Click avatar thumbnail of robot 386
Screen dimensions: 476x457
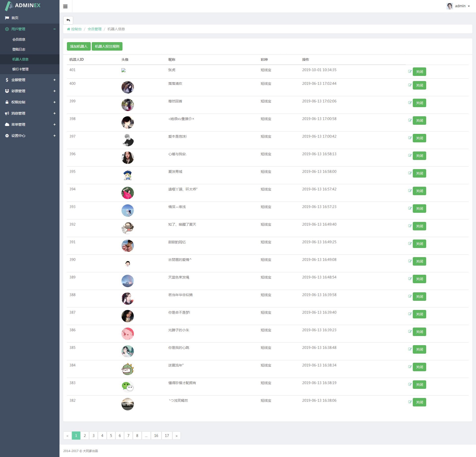(127, 334)
